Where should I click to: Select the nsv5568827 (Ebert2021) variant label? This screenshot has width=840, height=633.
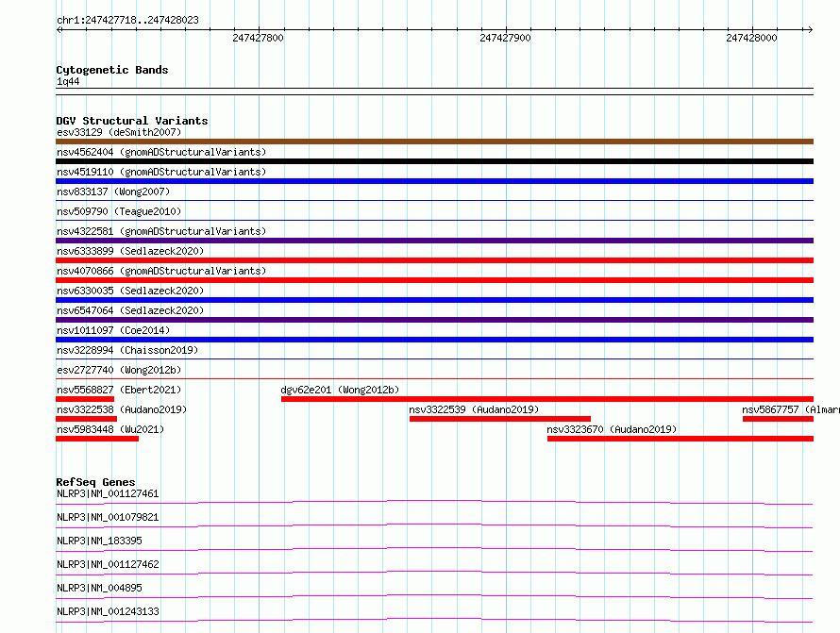pos(119,390)
